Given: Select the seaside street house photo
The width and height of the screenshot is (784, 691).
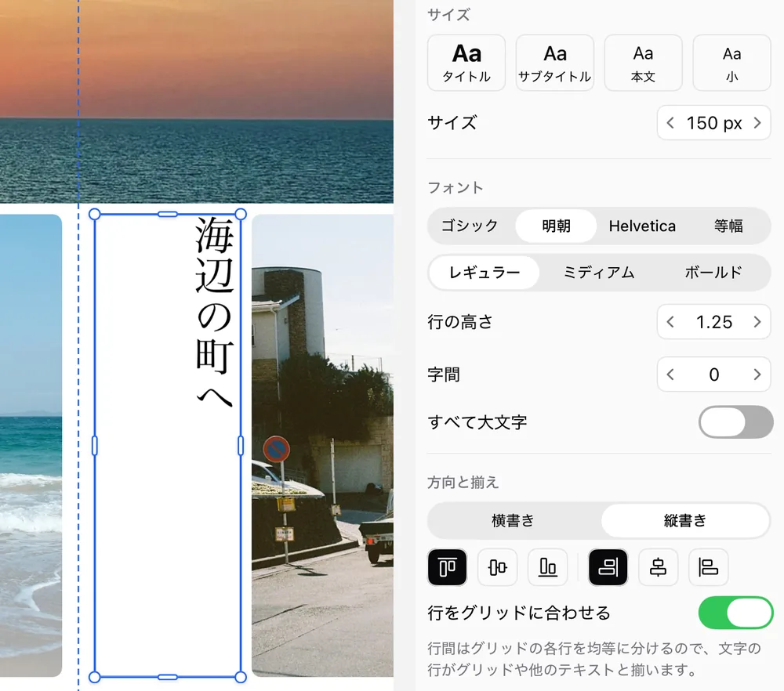Looking at the screenshot, I should coord(322,446).
